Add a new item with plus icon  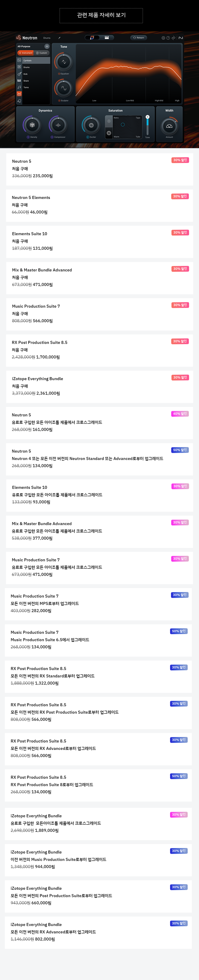(x=47, y=46)
